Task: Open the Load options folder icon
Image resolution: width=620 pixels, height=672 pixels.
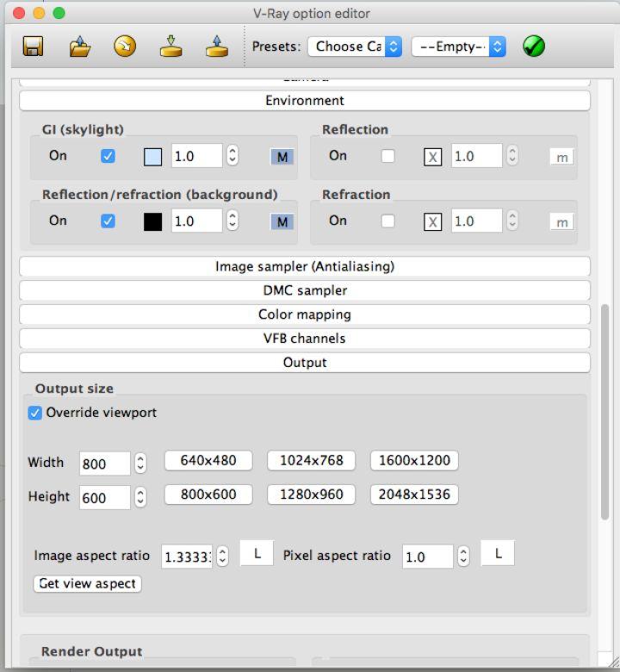Action: tap(80, 47)
